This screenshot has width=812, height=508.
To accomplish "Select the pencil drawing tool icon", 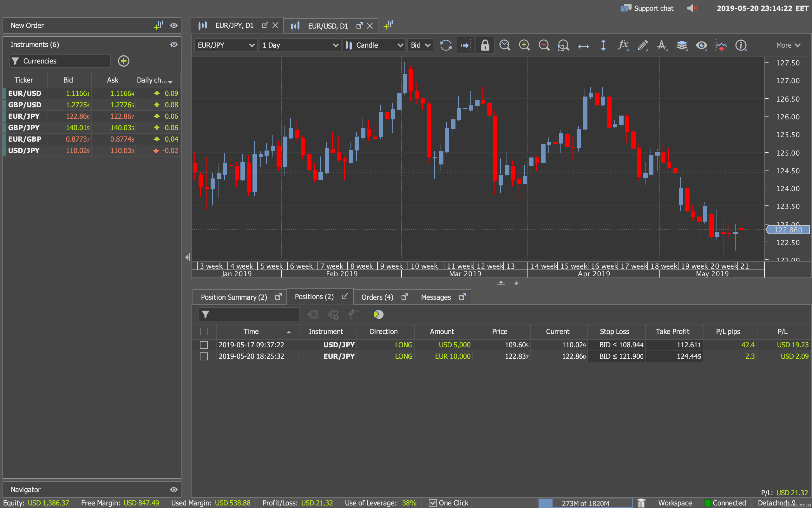I will click(643, 45).
